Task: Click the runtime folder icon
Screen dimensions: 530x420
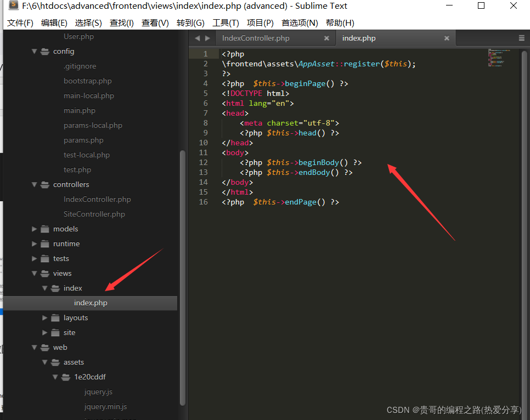Action: point(44,243)
